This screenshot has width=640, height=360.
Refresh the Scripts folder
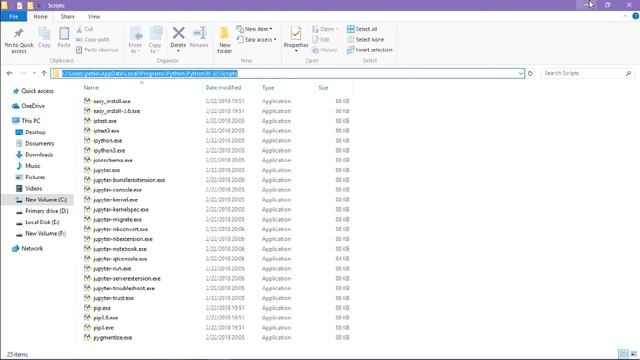tap(530, 73)
